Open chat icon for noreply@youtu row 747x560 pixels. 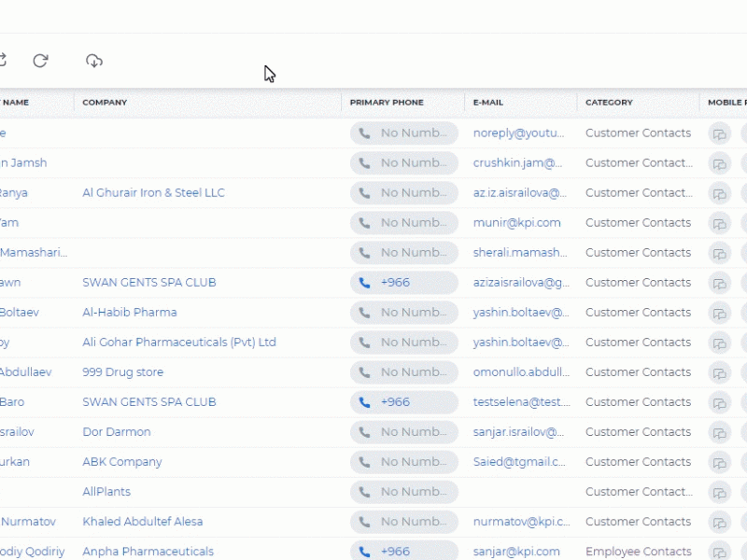(x=719, y=133)
